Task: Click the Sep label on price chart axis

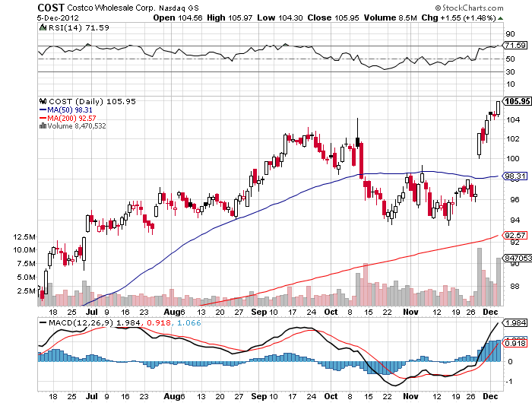Action: pos(259,312)
